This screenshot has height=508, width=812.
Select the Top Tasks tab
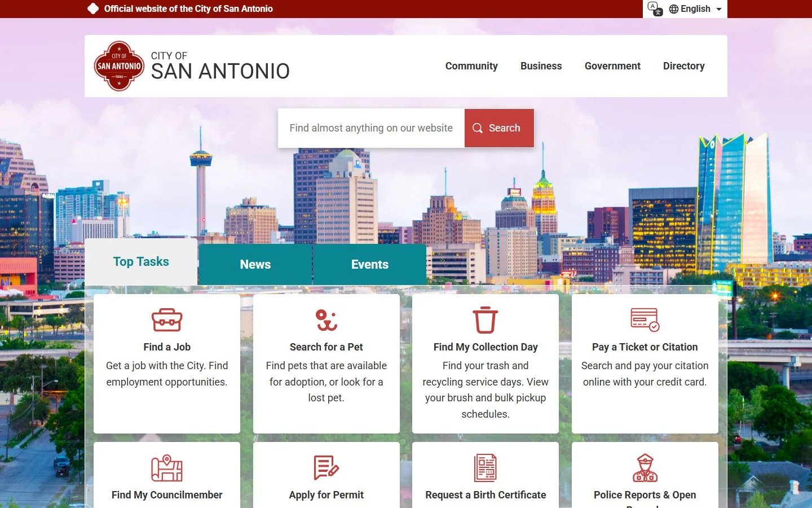[x=141, y=262]
